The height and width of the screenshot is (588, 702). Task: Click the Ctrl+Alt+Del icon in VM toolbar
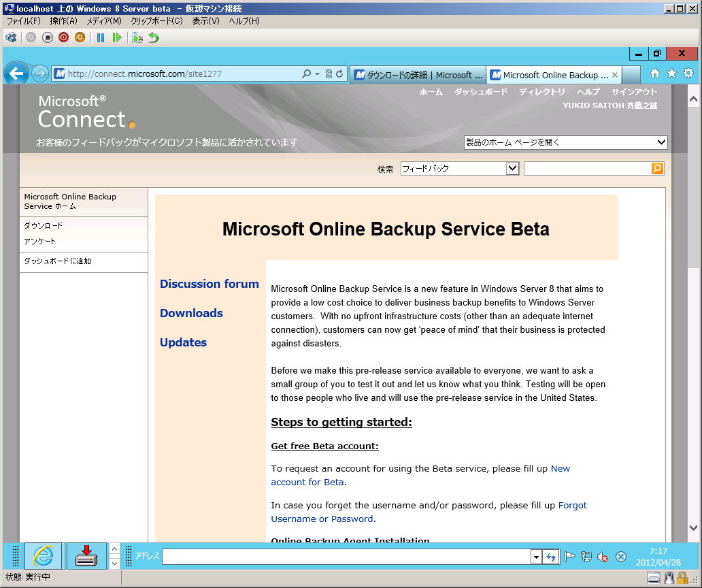11,37
